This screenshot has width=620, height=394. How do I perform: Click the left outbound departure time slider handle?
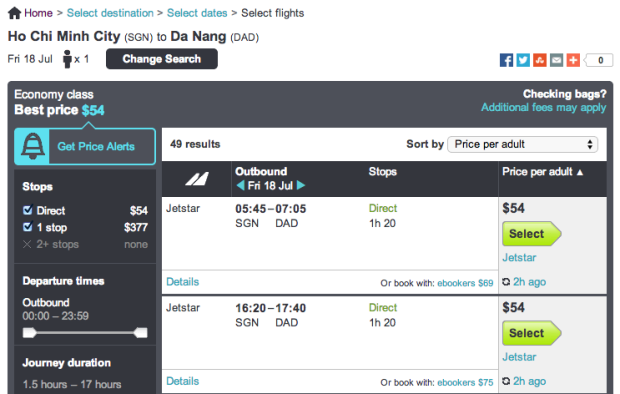click(29, 333)
